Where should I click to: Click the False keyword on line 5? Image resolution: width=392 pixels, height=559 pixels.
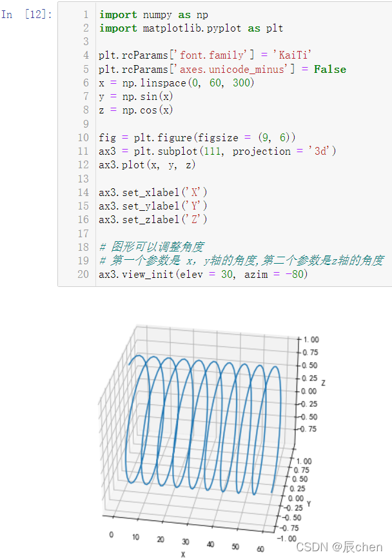point(330,69)
